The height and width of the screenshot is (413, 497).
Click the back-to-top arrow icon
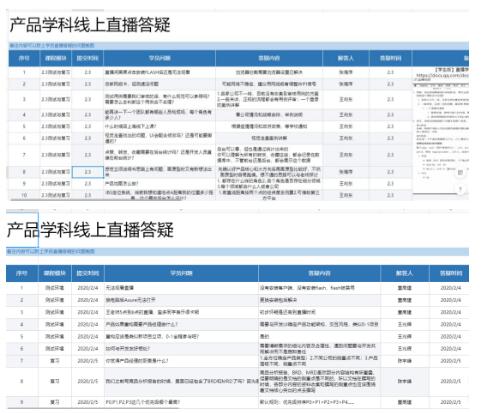[x=460, y=189]
